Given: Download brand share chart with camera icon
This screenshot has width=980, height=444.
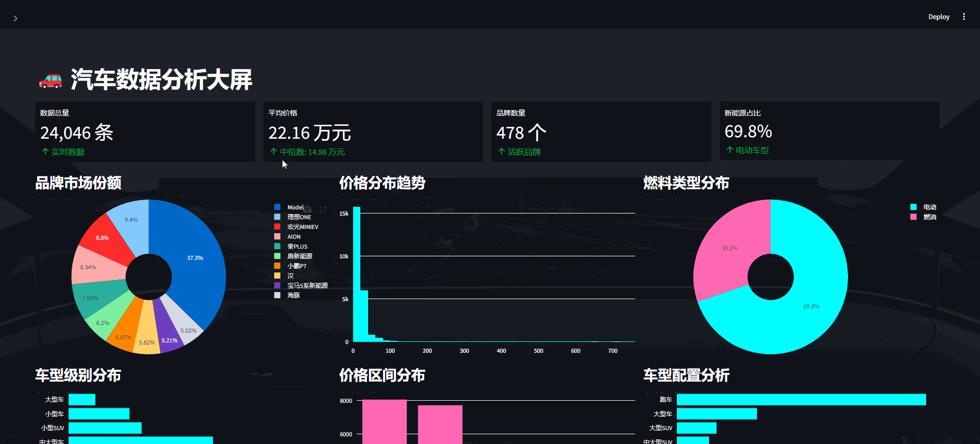Looking at the screenshot, I should (308, 209).
